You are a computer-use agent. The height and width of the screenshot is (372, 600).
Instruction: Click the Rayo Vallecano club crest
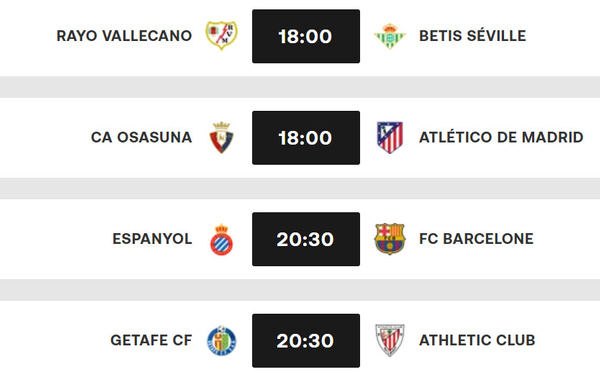tap(222, 36)
